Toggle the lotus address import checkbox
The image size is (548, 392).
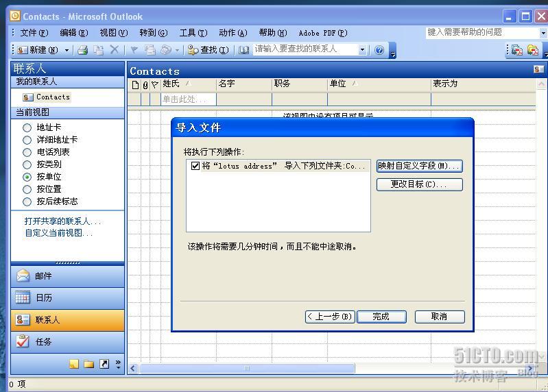coord(195,165)
